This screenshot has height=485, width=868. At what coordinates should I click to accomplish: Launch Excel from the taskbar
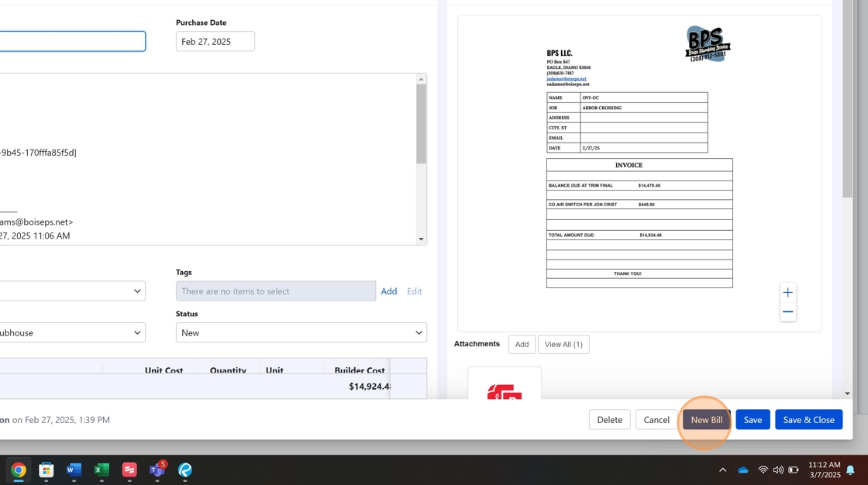(x=102, y=470)
